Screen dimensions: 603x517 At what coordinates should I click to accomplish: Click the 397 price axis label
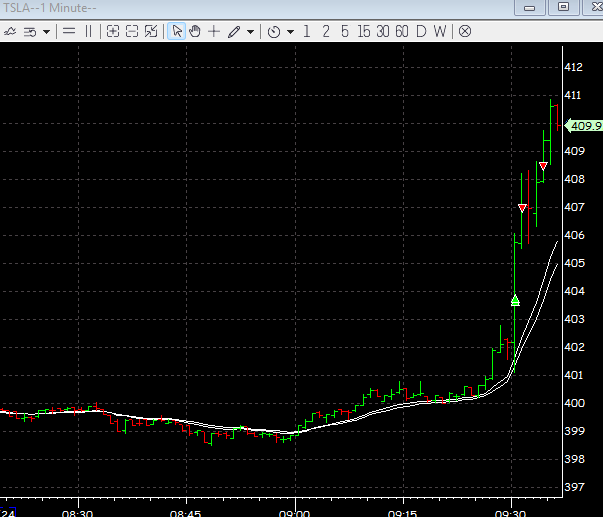[x=574, y=487]
